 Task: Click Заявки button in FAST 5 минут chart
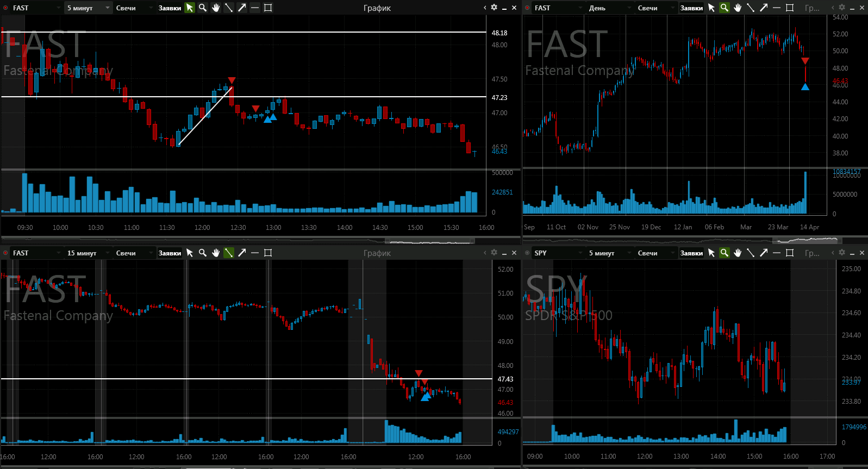point(170,8)
